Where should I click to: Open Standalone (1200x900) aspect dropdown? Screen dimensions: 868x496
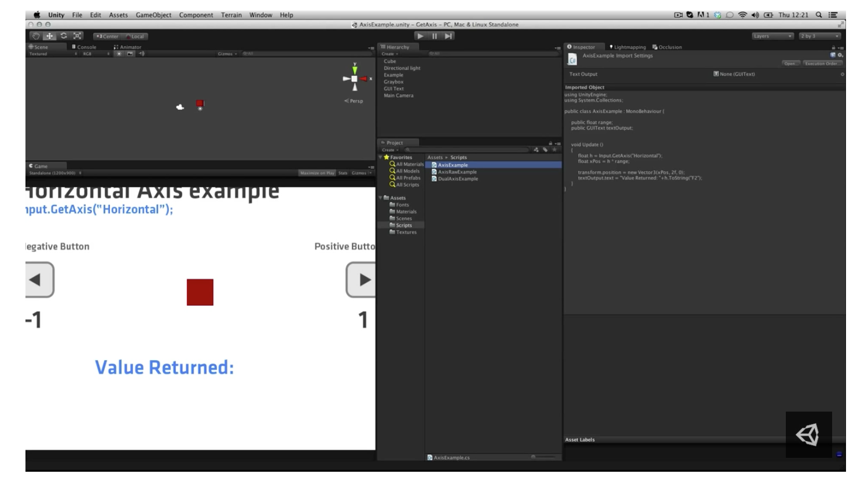point(55,173)
